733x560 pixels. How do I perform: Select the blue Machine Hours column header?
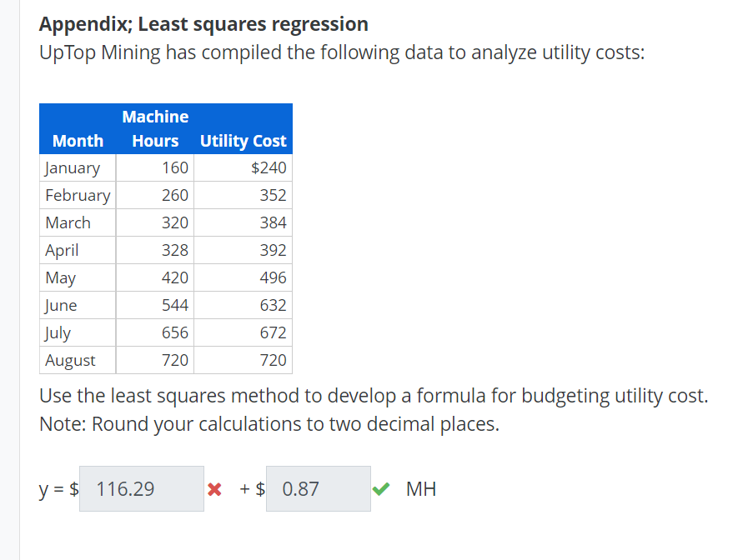coord(154,127)
